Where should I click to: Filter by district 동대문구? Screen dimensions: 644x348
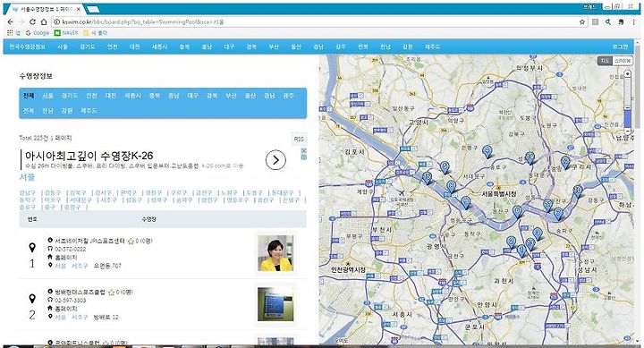coord(282,192)
